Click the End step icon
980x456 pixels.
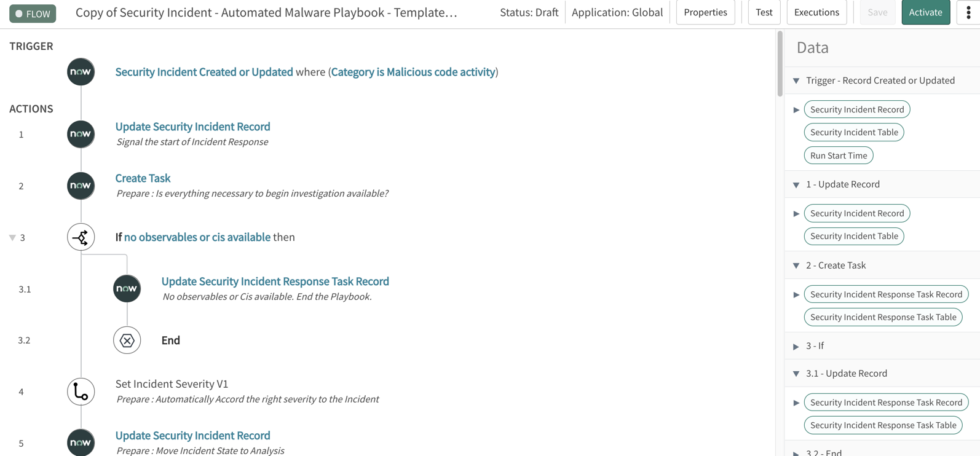pyautogui.click(x=127, y=340)
